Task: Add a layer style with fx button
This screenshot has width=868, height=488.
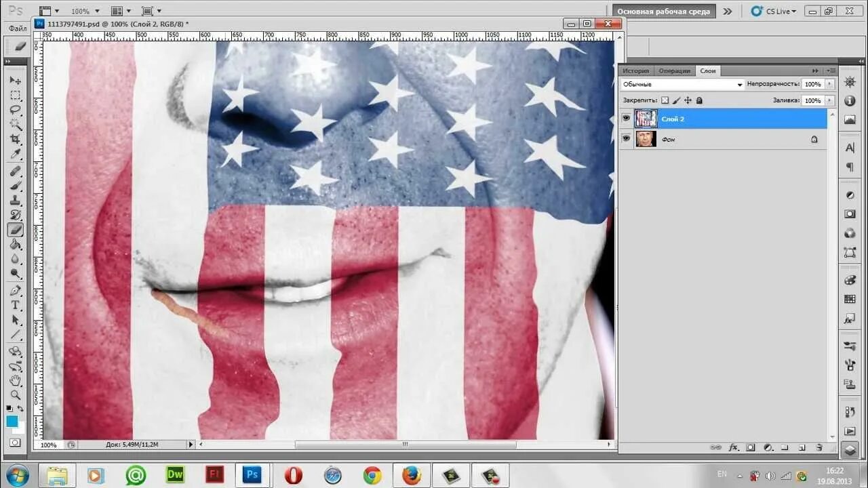Action: [x=734, y=447]
